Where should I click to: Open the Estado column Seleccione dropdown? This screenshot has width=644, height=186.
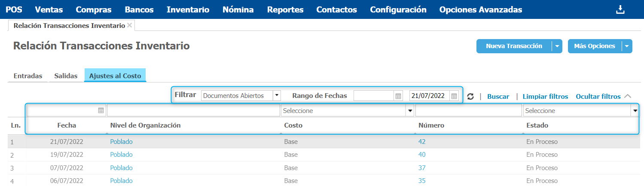pyautogui.click(x=635, y=111)
